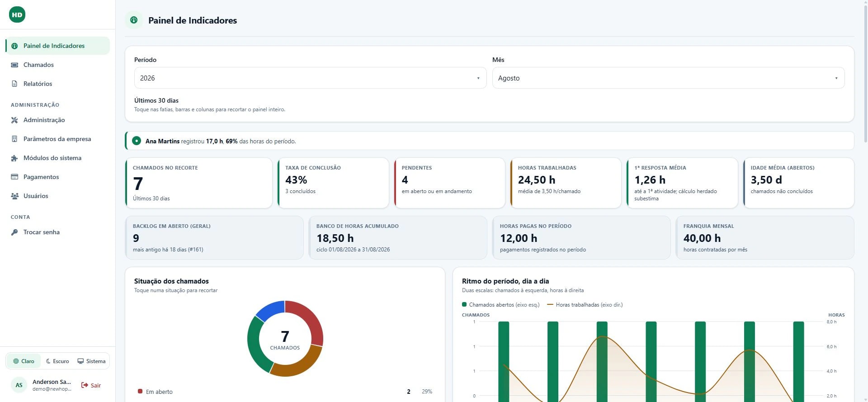868x402 pixels.
Task: Click the AS user avatar
Action: (19, 385)
